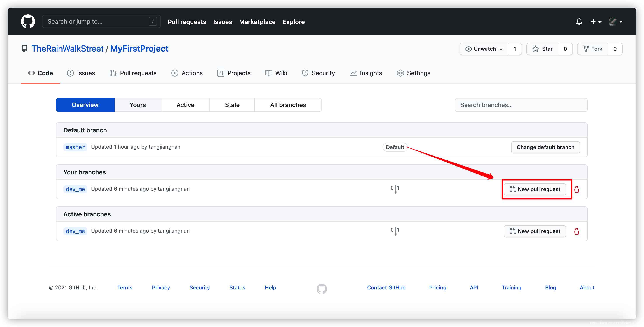Open the repository Settings tab

pyautogui.click(x=414, y=73)
